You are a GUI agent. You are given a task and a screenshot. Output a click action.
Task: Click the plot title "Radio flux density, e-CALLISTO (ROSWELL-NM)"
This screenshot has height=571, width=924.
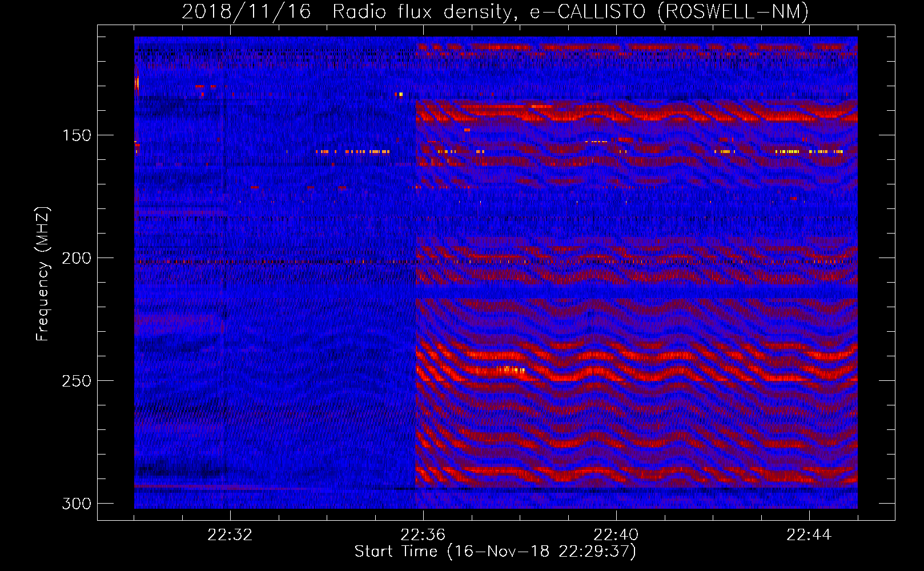click(571, 11)
